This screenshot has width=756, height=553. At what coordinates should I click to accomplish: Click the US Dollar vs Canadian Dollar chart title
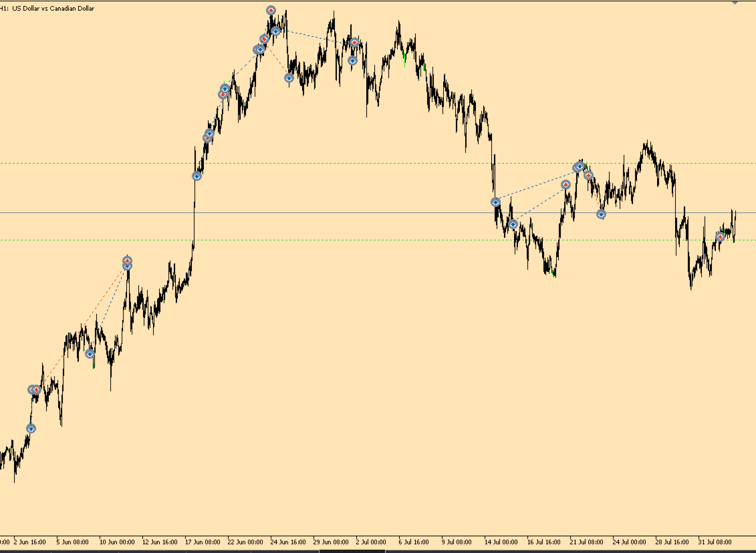[53, 8]
